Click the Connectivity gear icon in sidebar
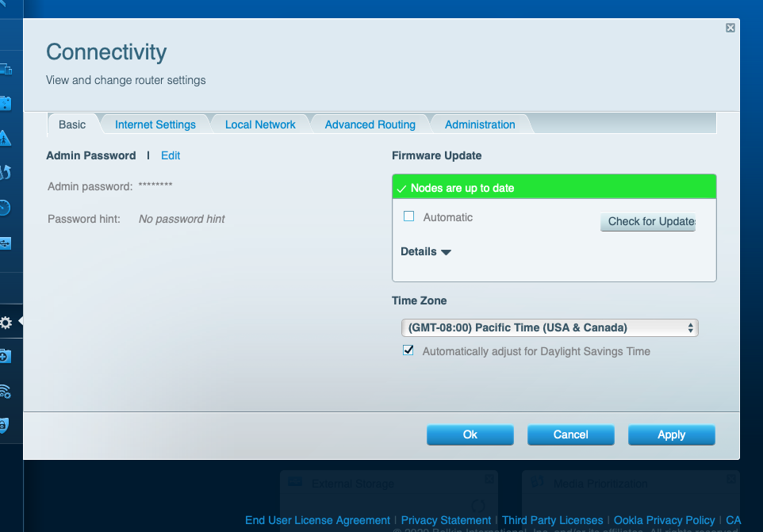This screenshot has height=532, width=763. (x=6, y=323)
